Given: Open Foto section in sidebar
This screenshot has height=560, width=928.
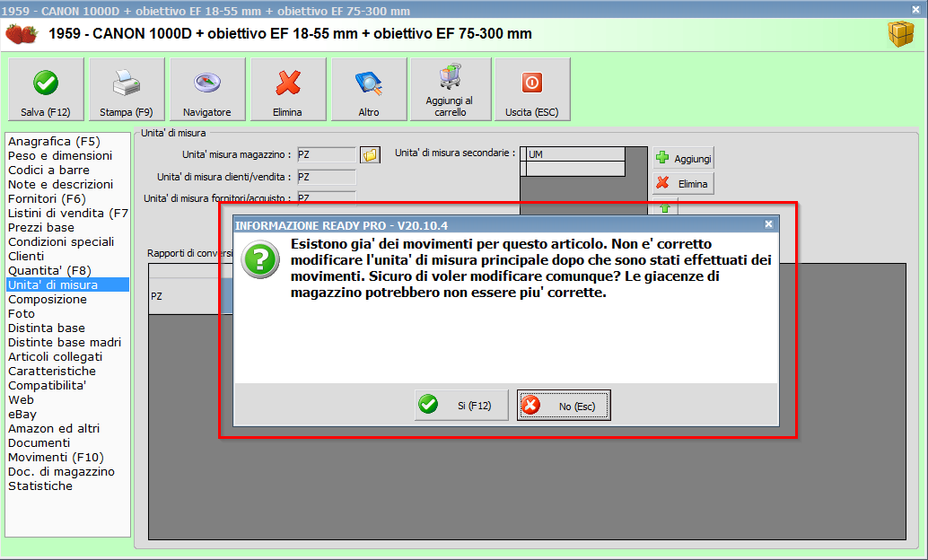Looking at the screenshot, I should pos(22,314).
